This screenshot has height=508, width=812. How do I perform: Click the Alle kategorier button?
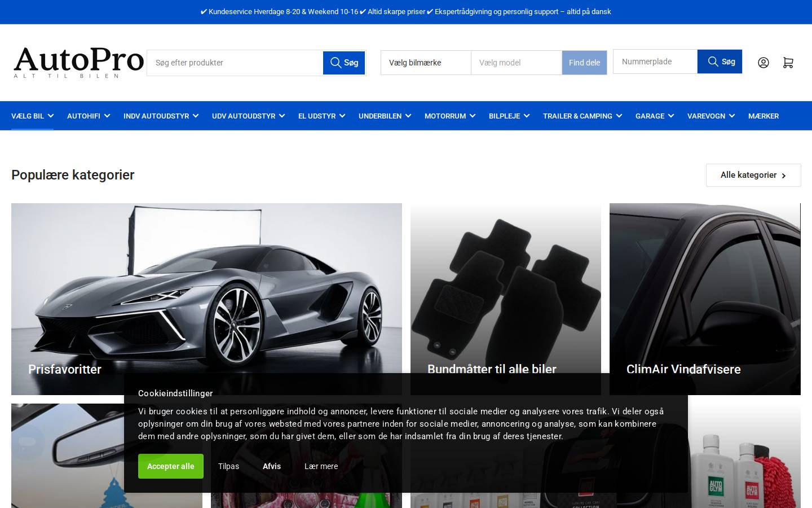coord(753,175)
